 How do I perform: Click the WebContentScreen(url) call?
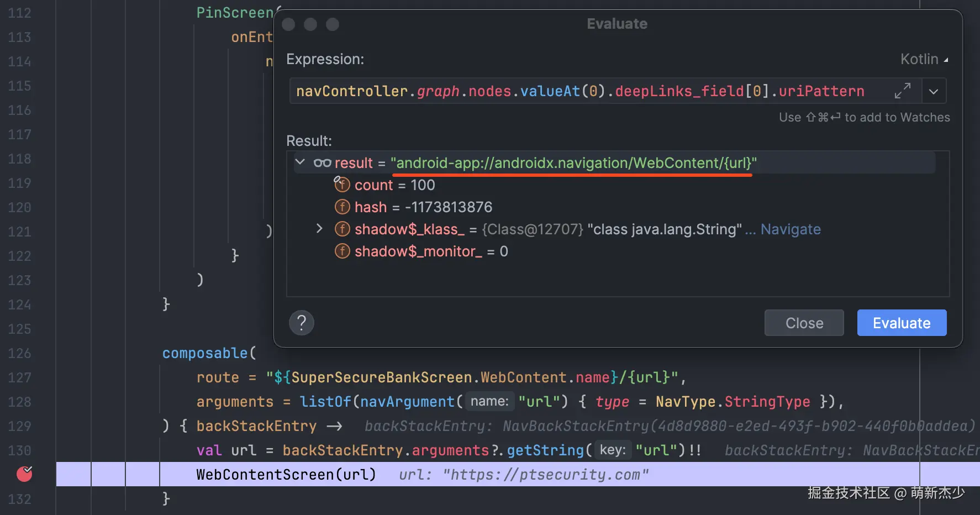coord(286,475)
